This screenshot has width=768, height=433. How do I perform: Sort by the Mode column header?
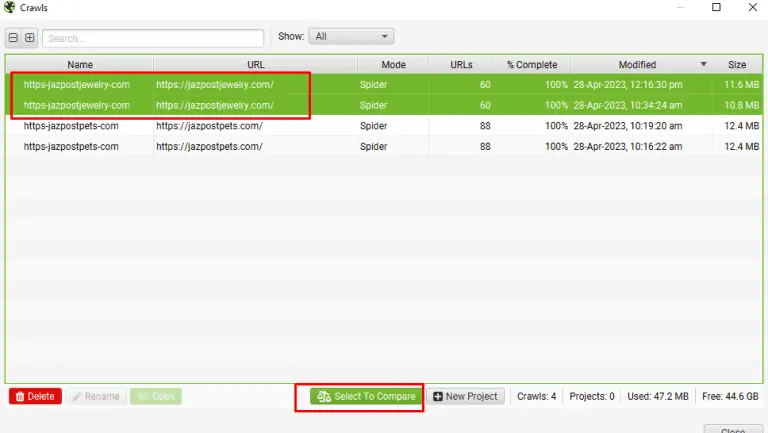click(x=393, y=65)
